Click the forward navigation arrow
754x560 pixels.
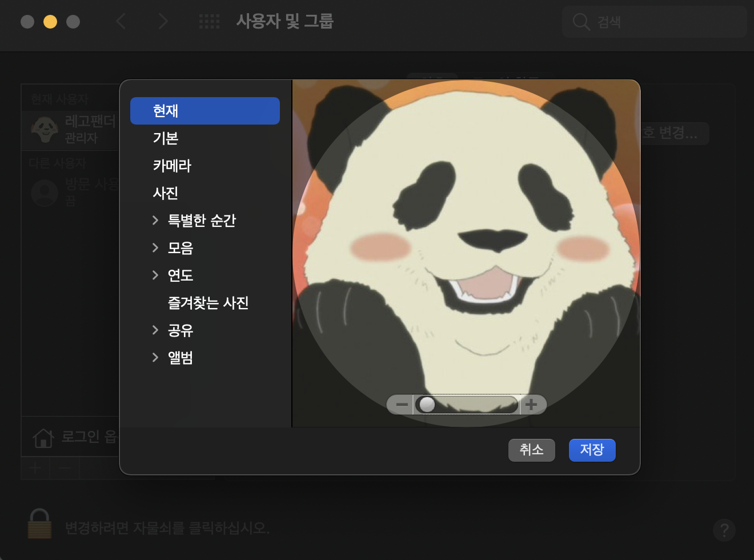click(x=163, y=22)
